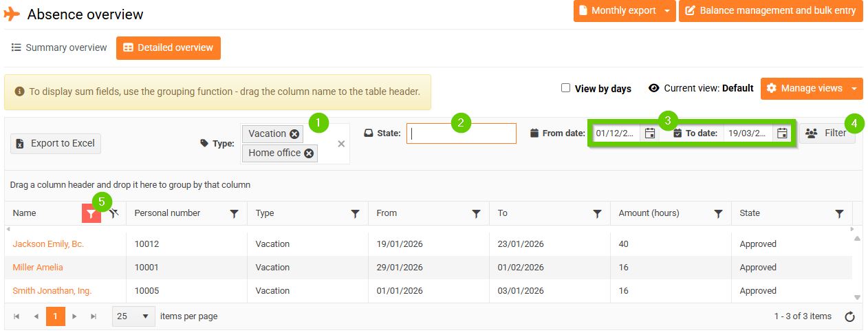The image size is (868, 335).
Task: Open the Personal number column filter
Action: click(234, 214)
